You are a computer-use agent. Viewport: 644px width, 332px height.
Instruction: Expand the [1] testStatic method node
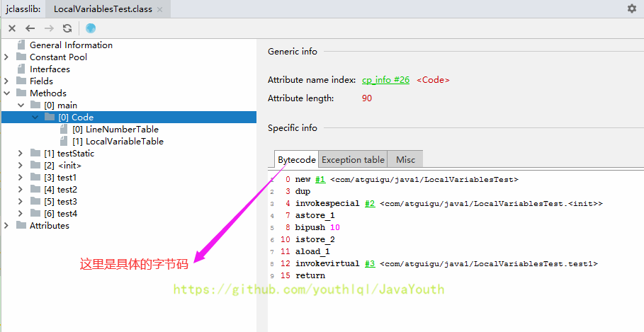[21, 154]
